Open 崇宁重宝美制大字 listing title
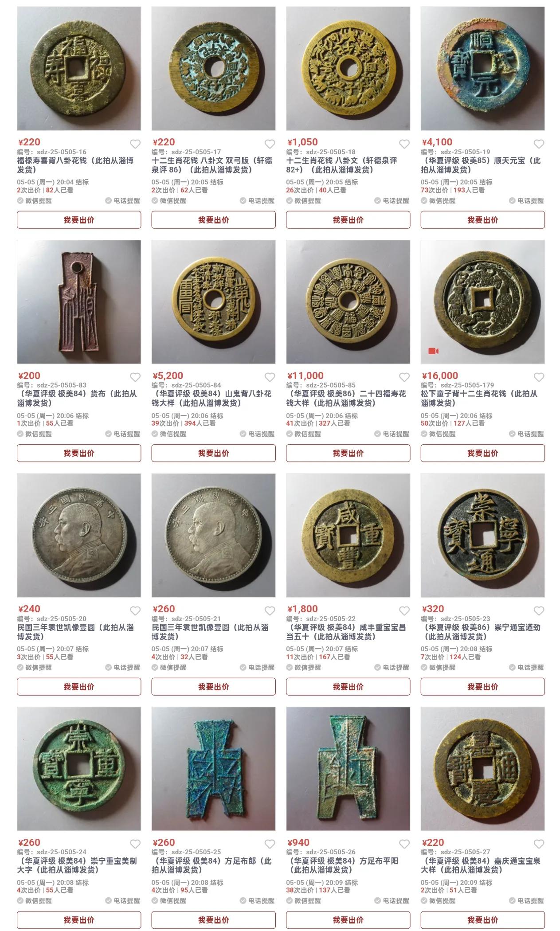Screen dimensions: 560x931 (77, 865)
